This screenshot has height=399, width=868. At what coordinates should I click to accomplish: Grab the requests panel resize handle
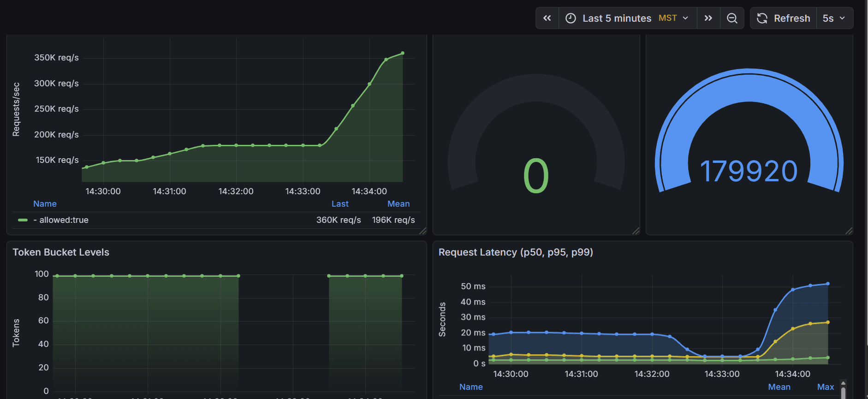point(423,231)
